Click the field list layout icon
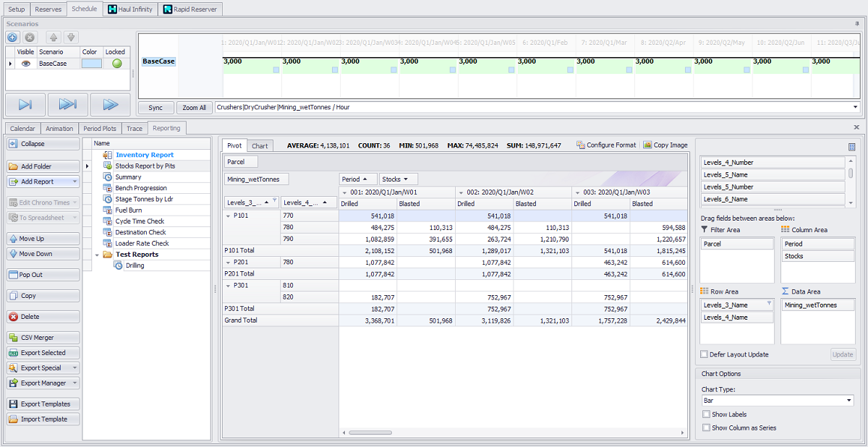The height and width of the screenshot is (447, 868). (x=851, y=147)
